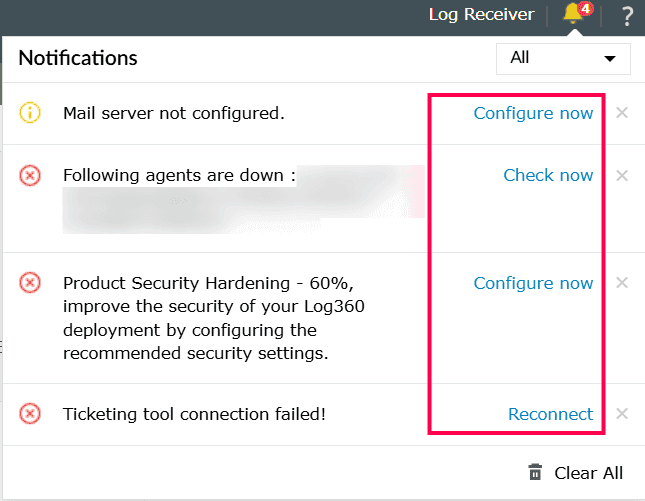Click the Mail server not configured message
645x501 pixels.
174,113
